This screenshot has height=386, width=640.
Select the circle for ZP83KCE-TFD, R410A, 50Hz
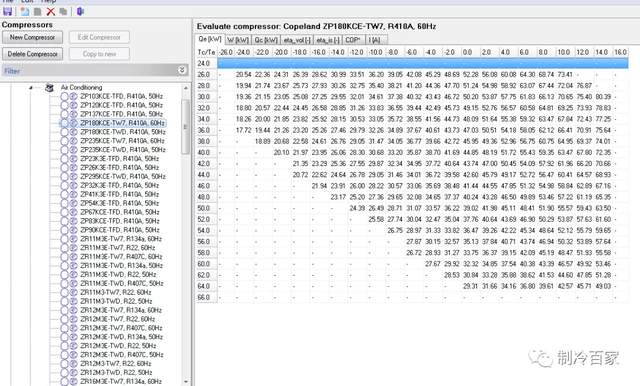tap(64, 221)
